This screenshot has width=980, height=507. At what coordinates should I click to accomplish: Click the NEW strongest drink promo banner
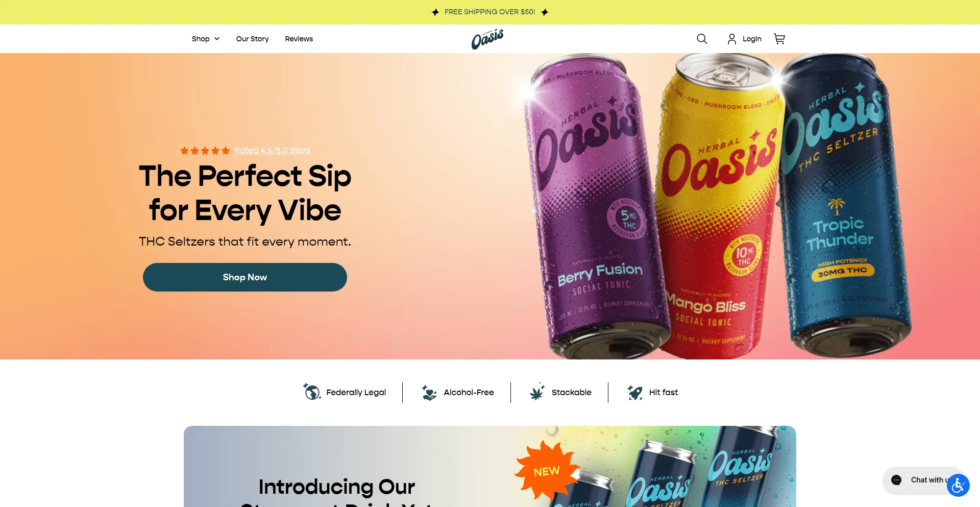click(x=490, y=466)
